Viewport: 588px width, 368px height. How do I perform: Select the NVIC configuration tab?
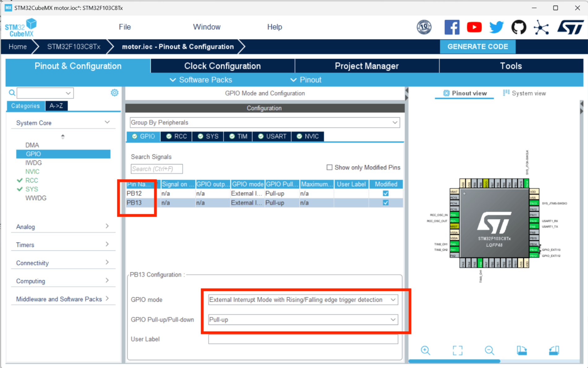click(308, 136)
